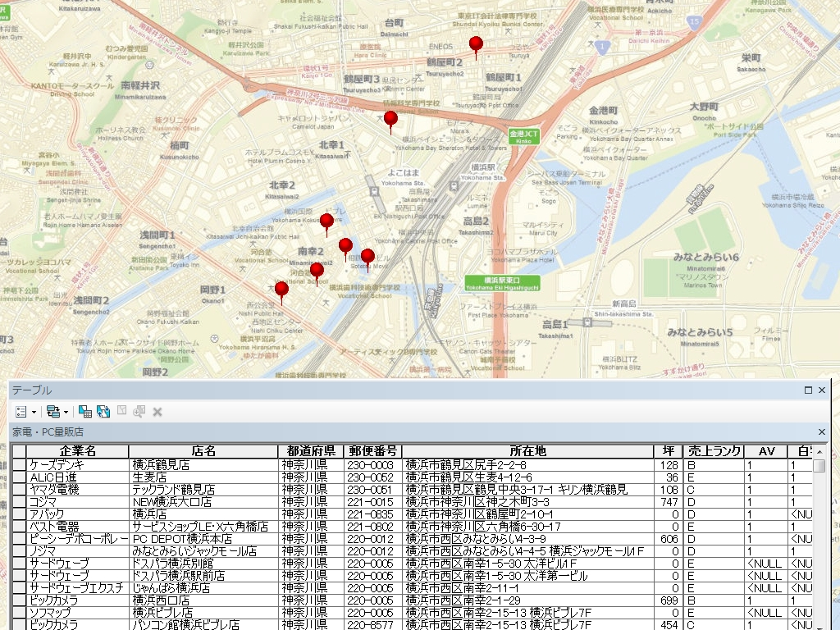The width and height of the screenshot is (840, 630).
Task: Click the Route 1 highway shield
Action: tap(602, 47)
